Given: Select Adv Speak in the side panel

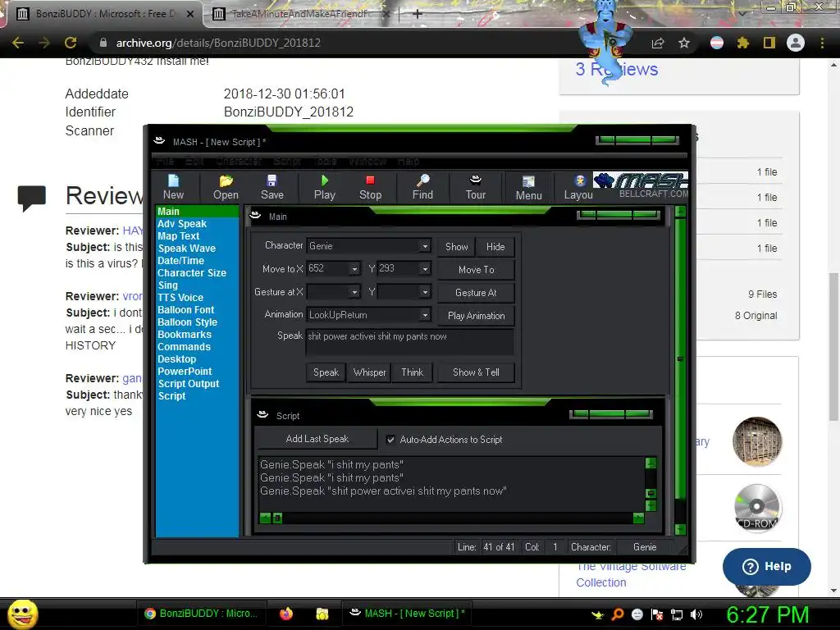Looking at the screenshot, I should point(182,224).
